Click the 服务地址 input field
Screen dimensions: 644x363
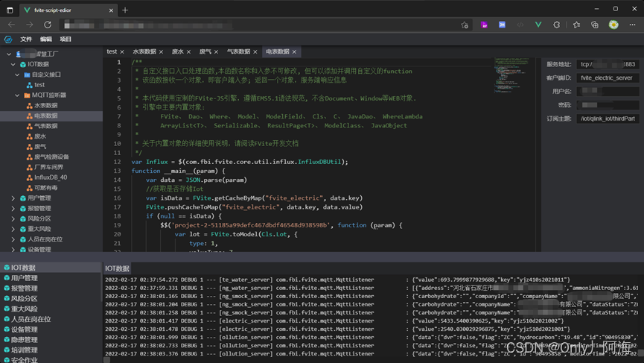pyautogui.click(x=608, y=64)
